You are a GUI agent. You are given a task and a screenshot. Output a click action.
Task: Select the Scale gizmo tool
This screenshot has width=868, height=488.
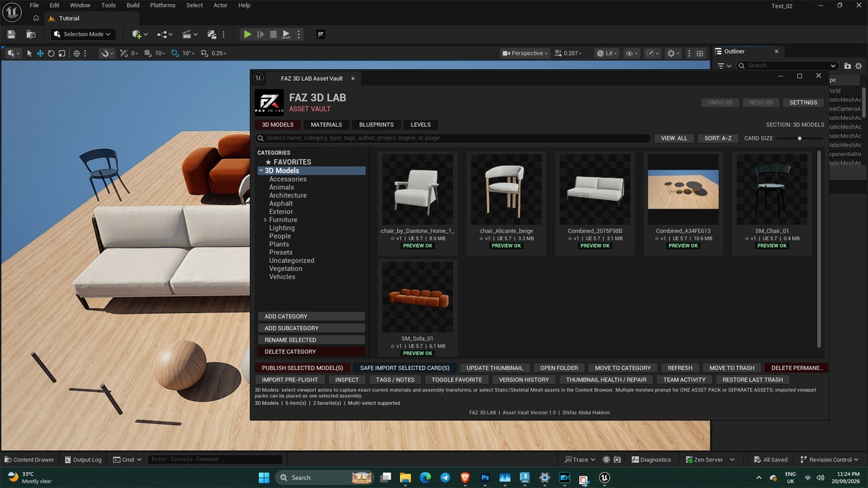tap(62, 53)
